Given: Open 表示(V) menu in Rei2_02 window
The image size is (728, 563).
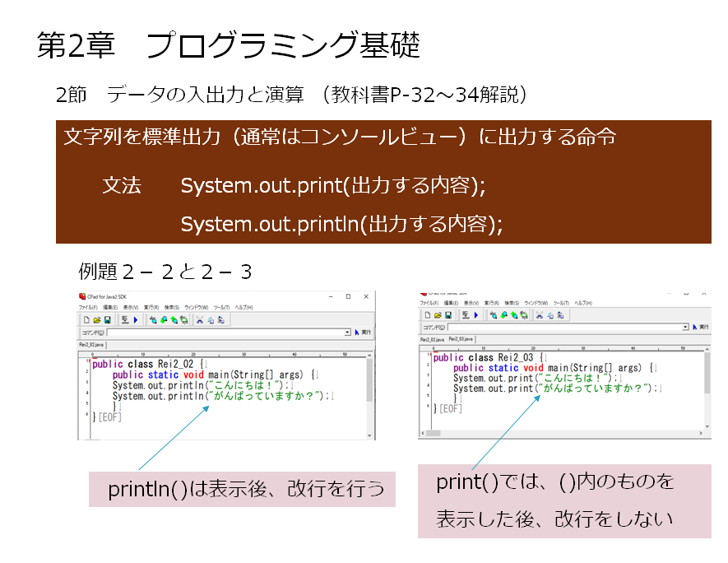Looking at the screenshot, I should pos(131,308).
